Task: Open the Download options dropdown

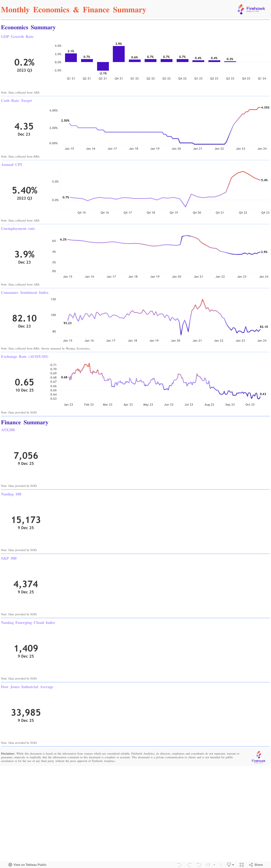Action: click(x=231, y=865)
